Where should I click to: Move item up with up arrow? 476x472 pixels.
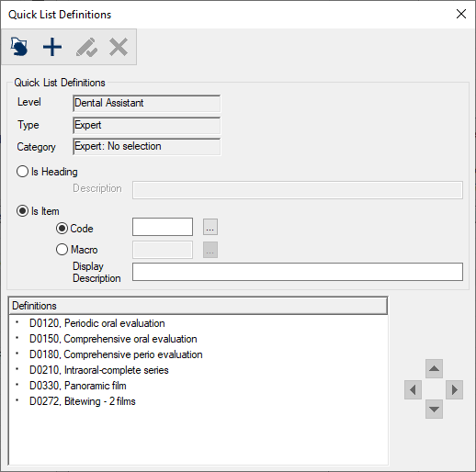point(434,368)
